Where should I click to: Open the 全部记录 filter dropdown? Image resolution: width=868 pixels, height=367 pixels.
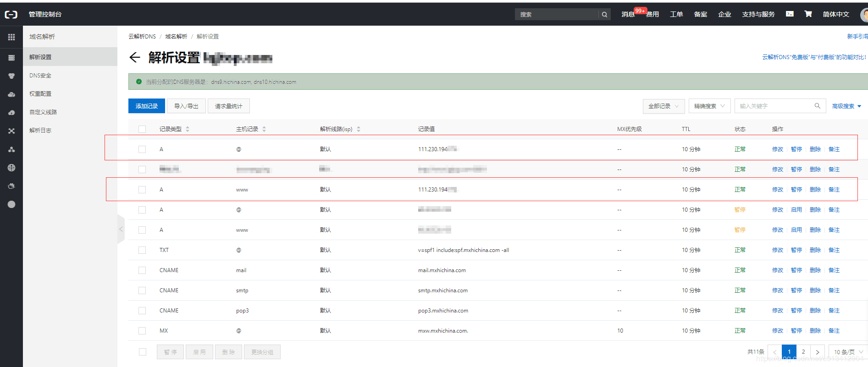coord(664,106)
